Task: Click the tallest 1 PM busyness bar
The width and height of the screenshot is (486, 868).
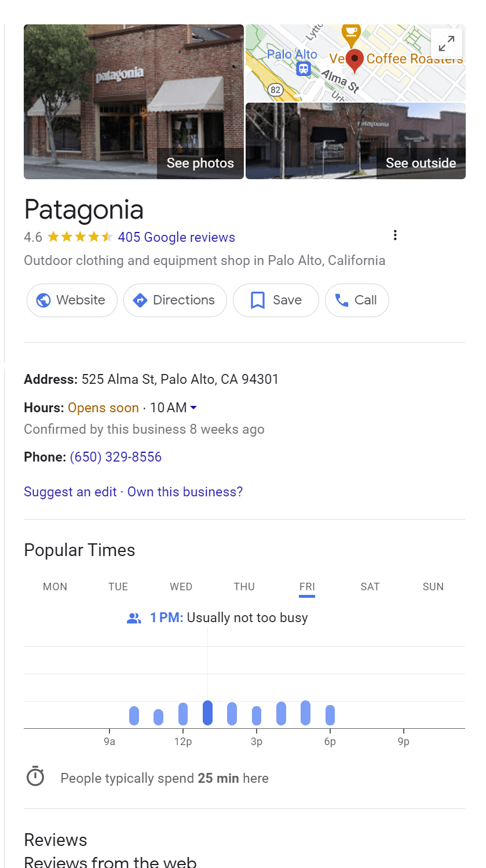Action: (x=207, y=712)
